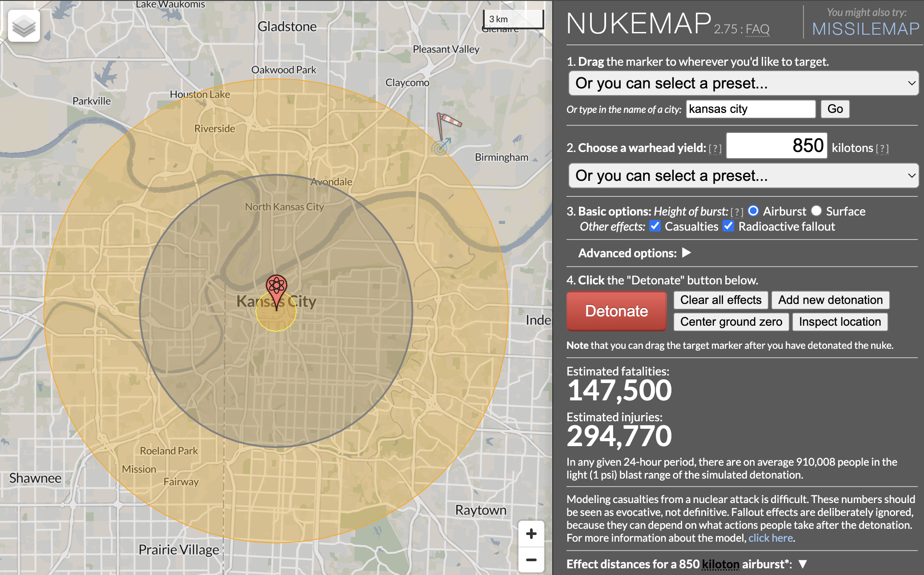The image size is (924, 575).
Task: Toggle the Radioactive fallout checkbox
Action: pyautogui.click(x=728, y=226)
